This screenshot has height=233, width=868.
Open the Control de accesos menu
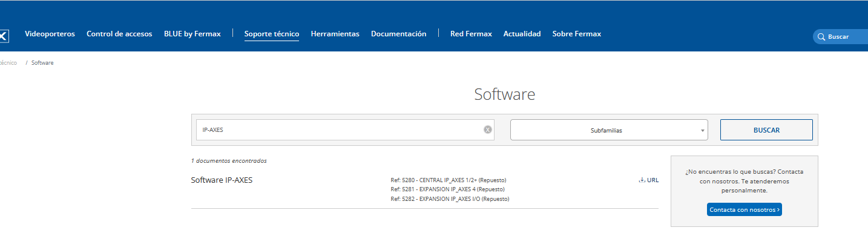pos(119,34)
